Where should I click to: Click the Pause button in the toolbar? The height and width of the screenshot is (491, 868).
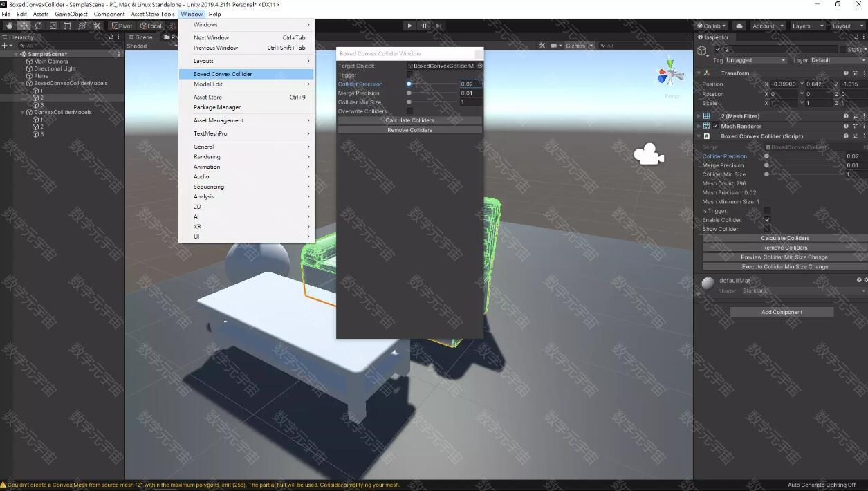(424, 26)
